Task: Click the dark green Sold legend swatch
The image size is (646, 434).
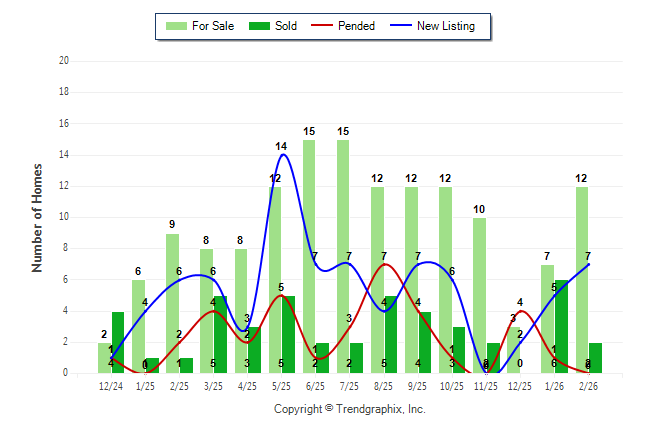Action: pos(260,26)
